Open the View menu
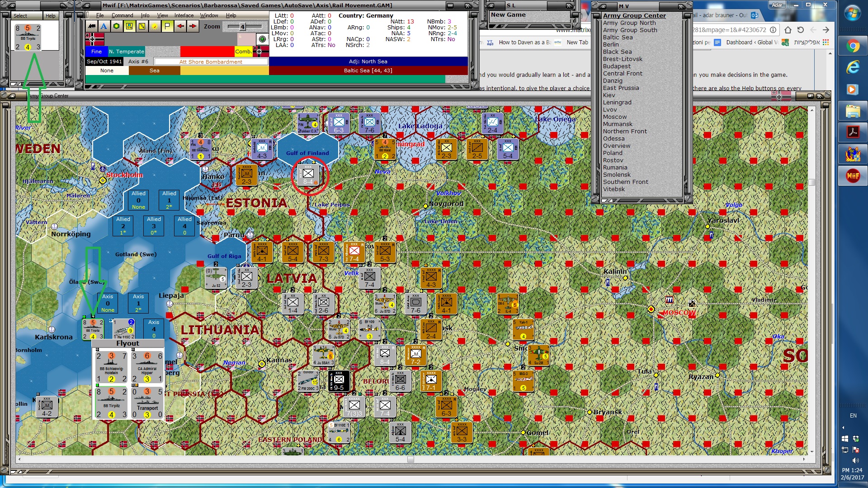 (162, 15)
